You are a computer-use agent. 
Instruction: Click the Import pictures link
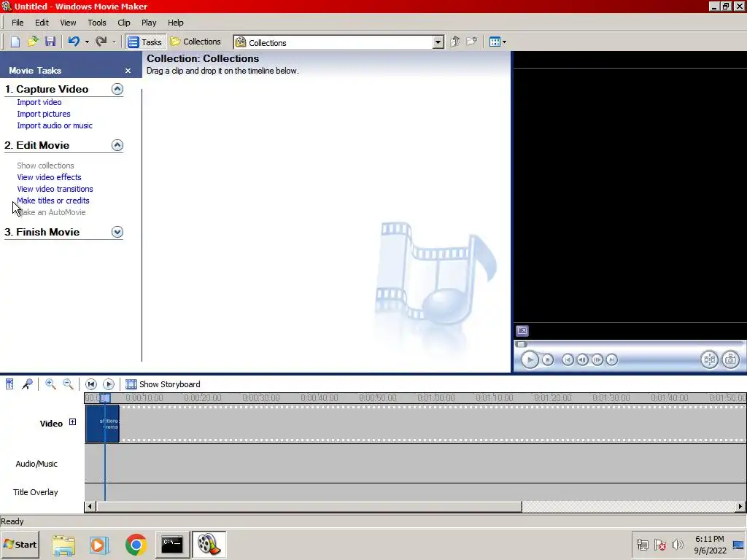pos(43,114)
